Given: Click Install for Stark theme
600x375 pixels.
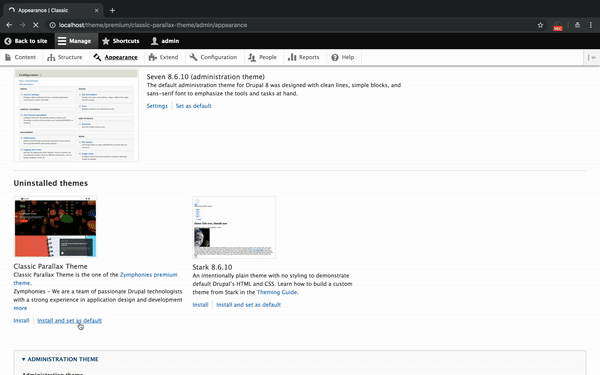Looking at the screenshot, I should tap(200, 305).
